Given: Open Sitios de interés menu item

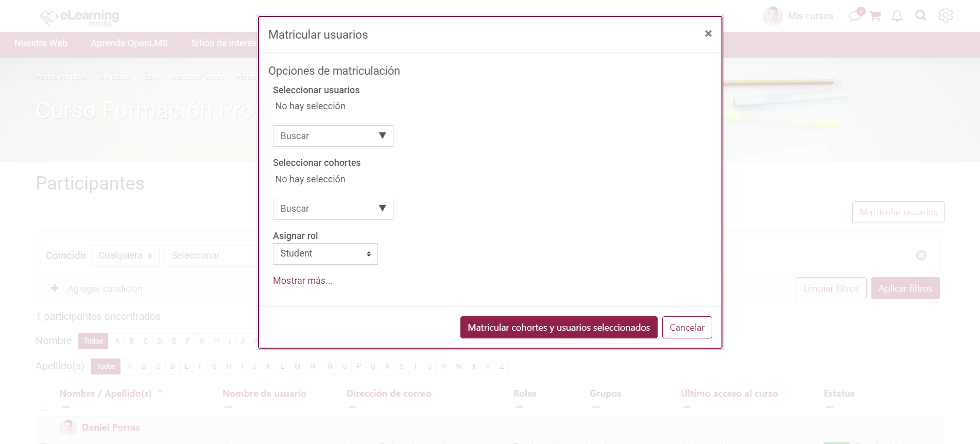Looking at the screenshot, I should coord(223,43).
